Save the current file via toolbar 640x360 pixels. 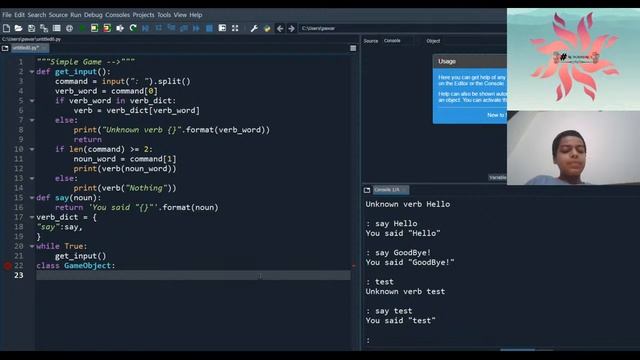(31, 28)
